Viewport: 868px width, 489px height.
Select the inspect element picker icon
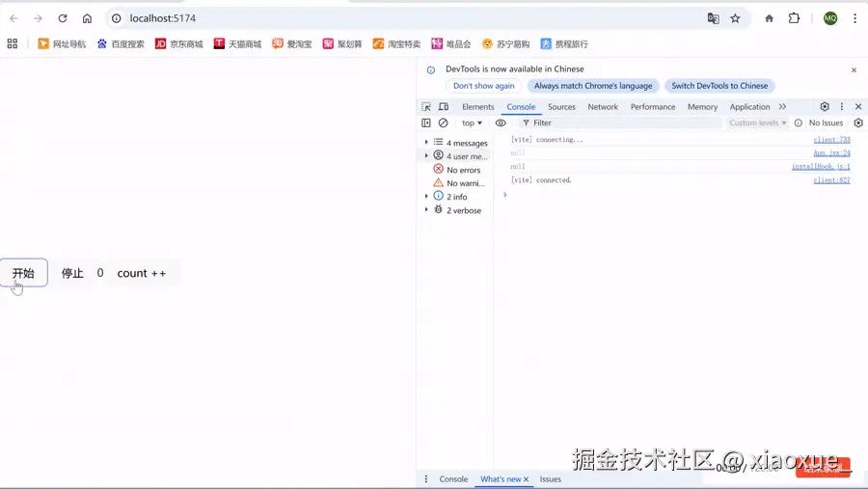point(425,107)
